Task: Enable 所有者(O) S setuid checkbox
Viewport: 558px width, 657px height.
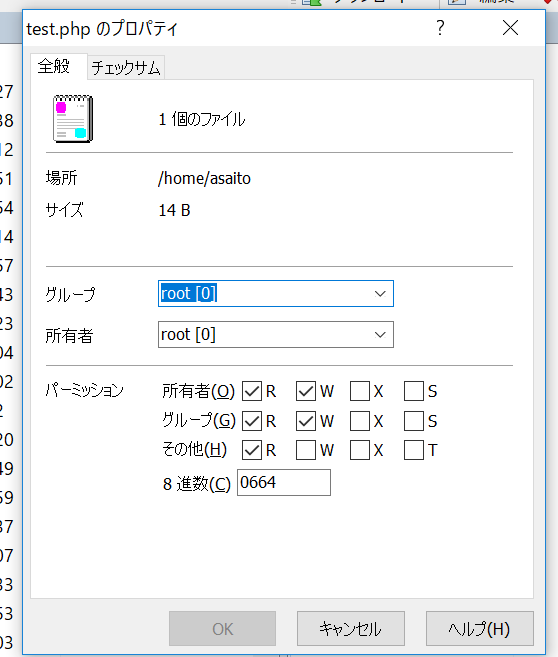Action: pos(414,391)
